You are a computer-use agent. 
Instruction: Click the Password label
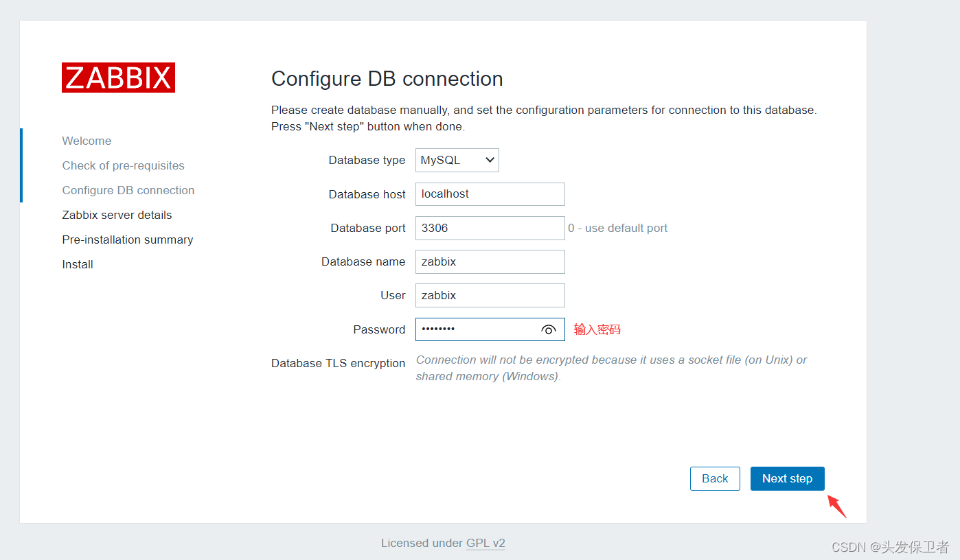tap(380, 329)
